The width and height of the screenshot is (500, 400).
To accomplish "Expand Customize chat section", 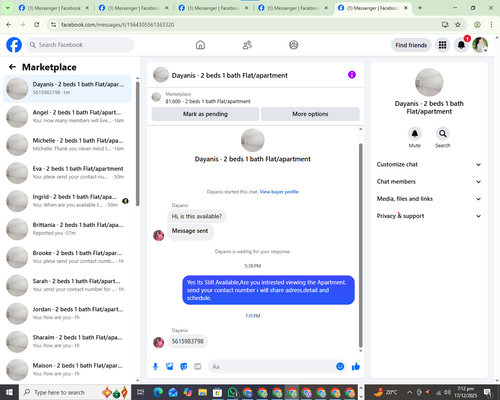I will pyautogui.click(x=429, y=164).
